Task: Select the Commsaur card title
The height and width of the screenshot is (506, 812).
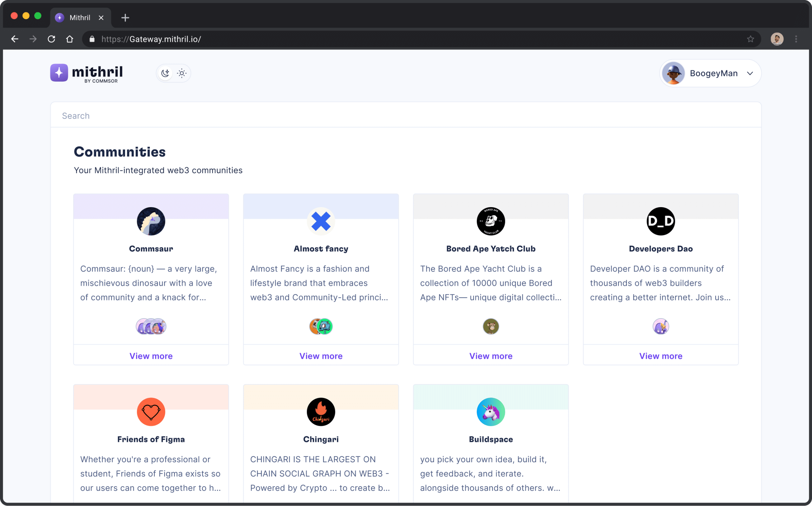Action: [151, 249]
